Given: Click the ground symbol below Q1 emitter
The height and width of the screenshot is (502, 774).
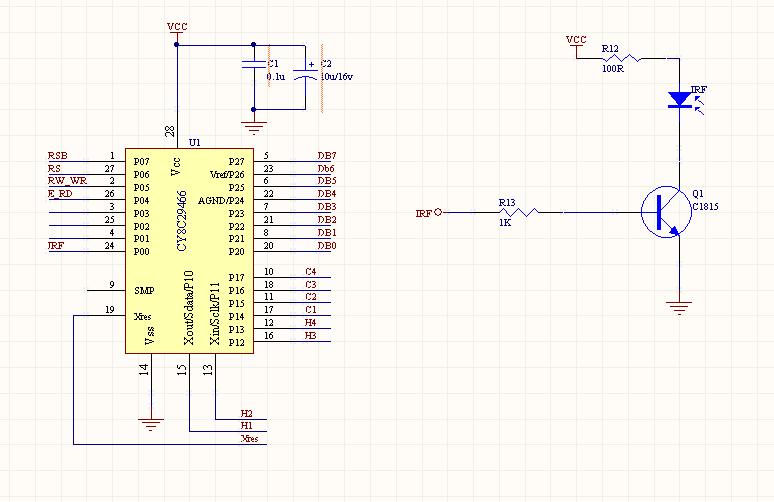Looking at the screenshot, I should (x=679, y=308).
